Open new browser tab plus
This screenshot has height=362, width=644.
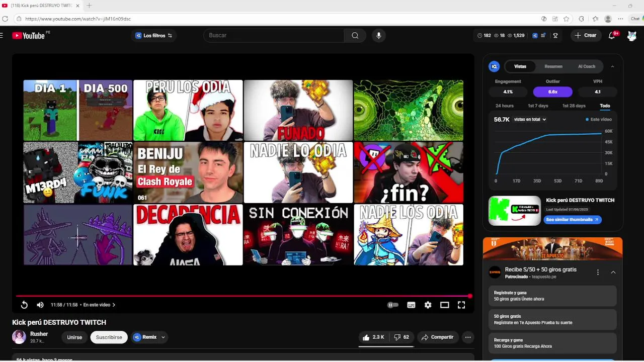[x=89, y=6]
